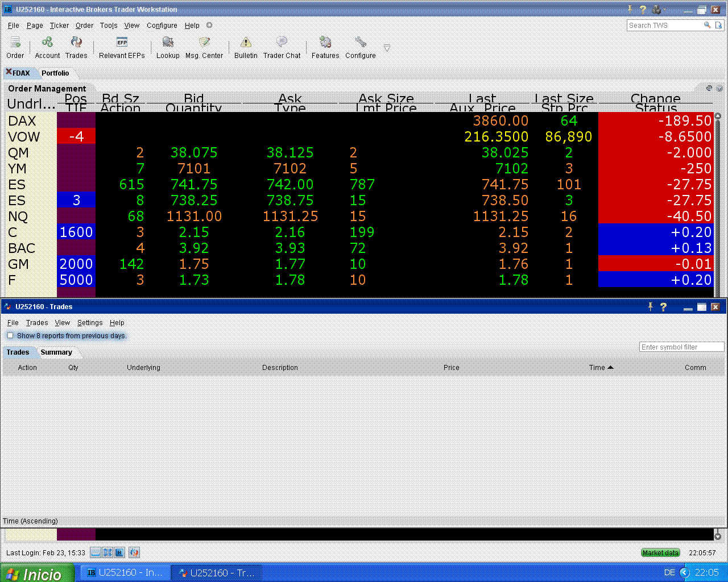
Task: Open the Configure menu in menu bar
Action: tap(162, 25)
